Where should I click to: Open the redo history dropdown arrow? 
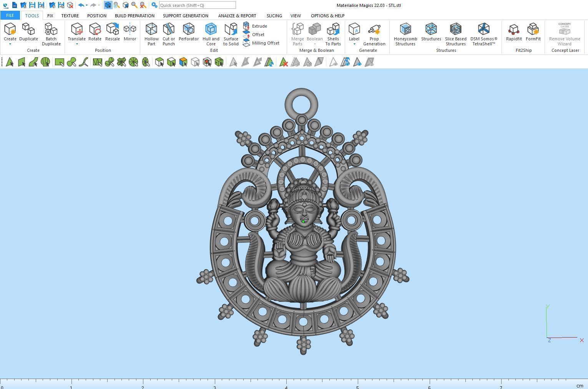[99, 5]
